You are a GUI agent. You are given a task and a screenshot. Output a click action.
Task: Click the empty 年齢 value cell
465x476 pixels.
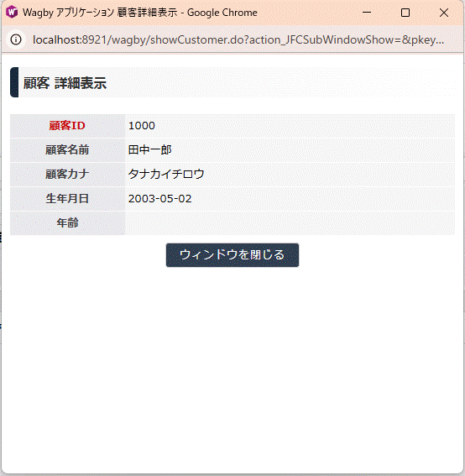click(x=290, y=222)
